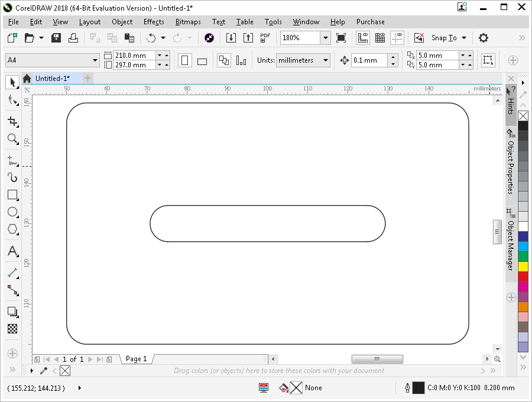
Task: Pick the Ellipse tool
Action: tap(12, 212)
